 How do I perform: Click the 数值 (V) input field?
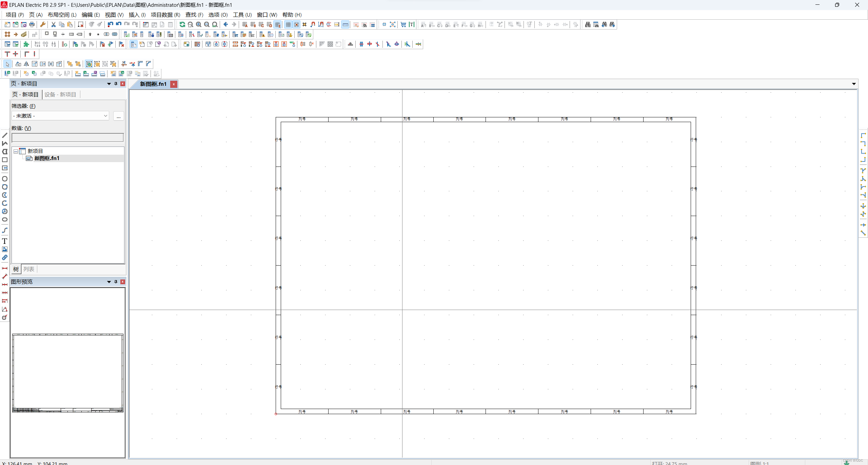pyautogui.click(x=67, y=137)
